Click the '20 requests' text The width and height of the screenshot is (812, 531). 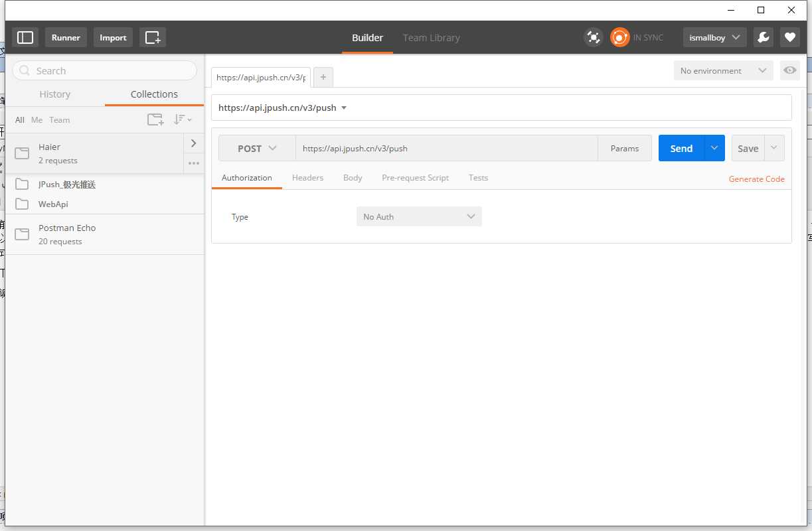pos(60,242)
